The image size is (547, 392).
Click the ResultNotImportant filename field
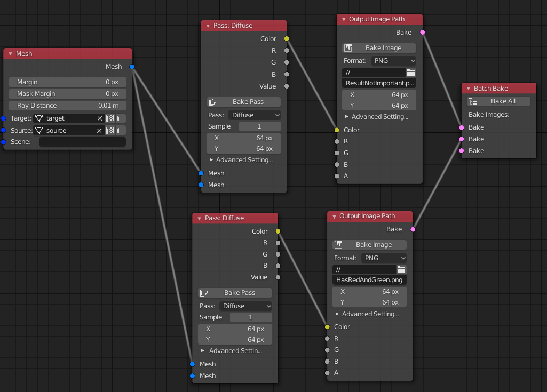379,83
